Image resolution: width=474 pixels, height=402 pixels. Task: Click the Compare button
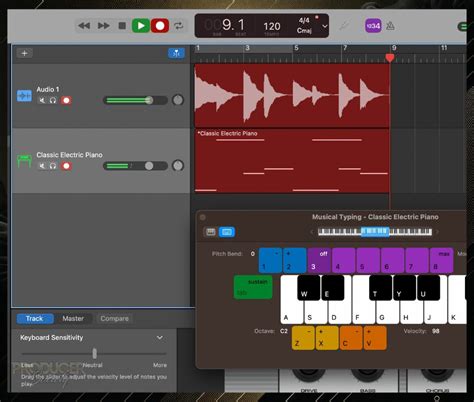pyautogui.click(x=114, y=319)
